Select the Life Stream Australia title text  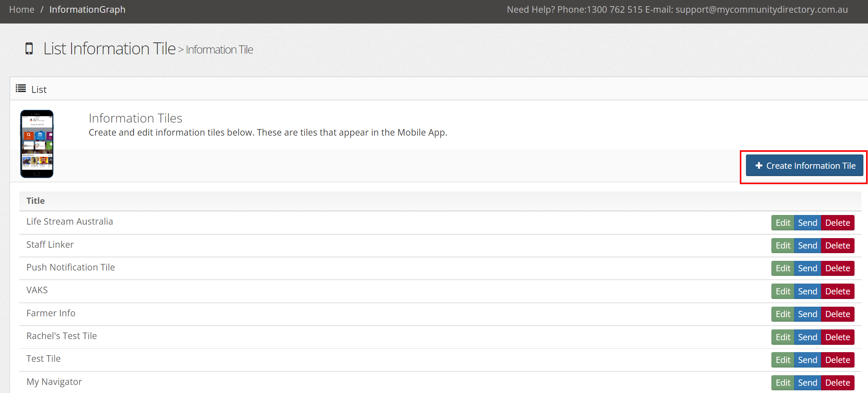tap(70, 222)
